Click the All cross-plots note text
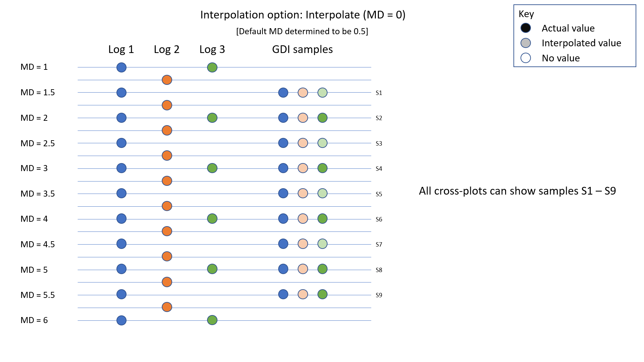This screenshot has height=362, width=644. pos(517,191)
